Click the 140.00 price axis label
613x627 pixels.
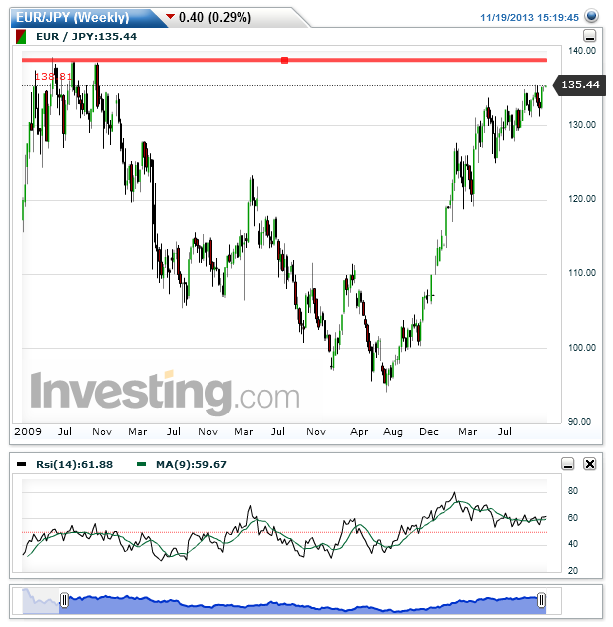point(582,51)
